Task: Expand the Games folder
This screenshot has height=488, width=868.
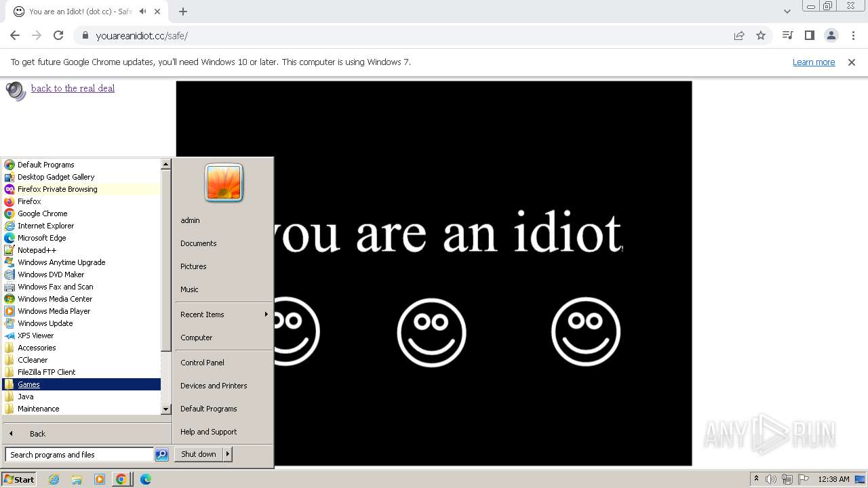Action: pyautogui.click(x=81, y=384)
